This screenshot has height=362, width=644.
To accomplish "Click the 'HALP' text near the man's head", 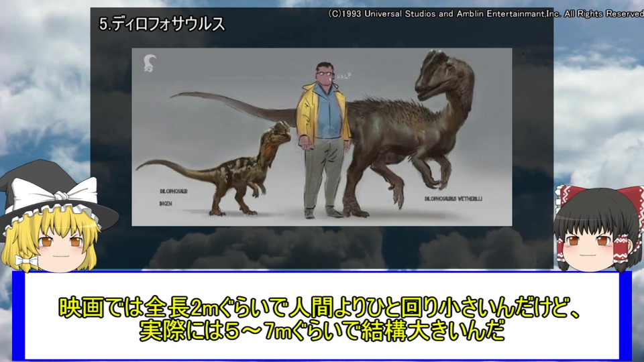I will (343, 76).
